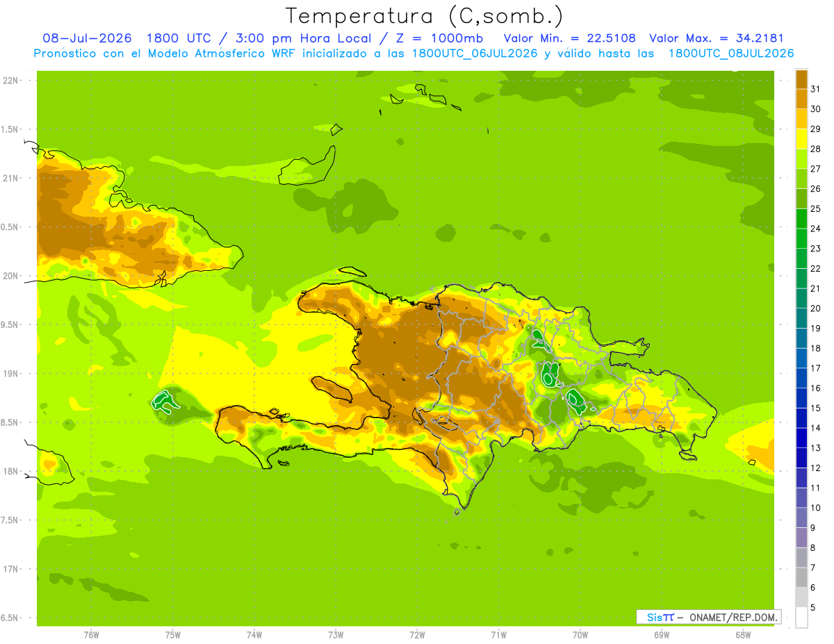The height and width of the screenshot is (644, 834).
Task: Select the green legend swatch between 23 and 24
Action: pos(801,238)
